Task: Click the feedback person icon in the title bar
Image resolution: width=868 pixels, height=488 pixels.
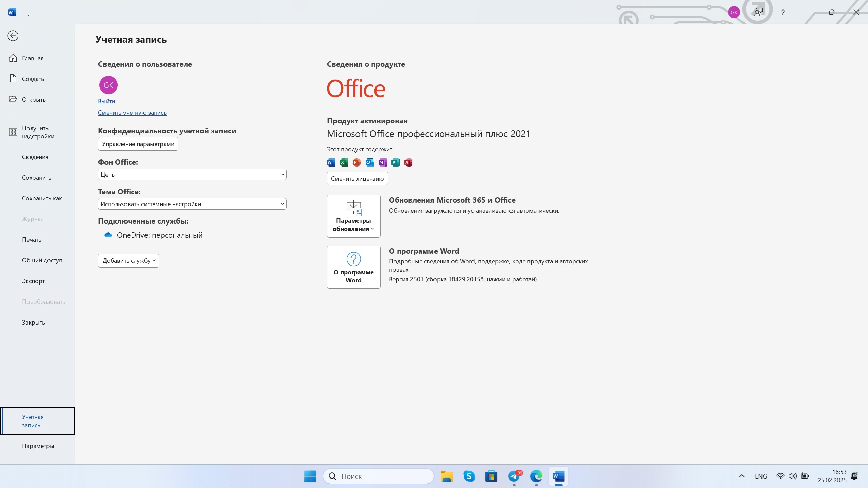Action: tap(758, 13)
